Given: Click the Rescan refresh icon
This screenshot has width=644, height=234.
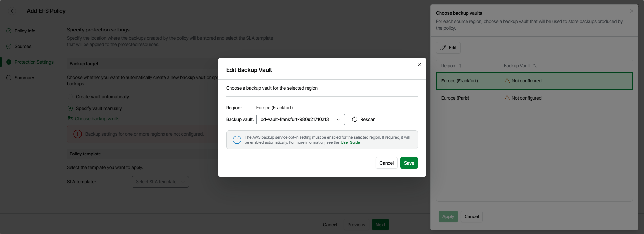Looking at the screenshot, I should [355, 119].
